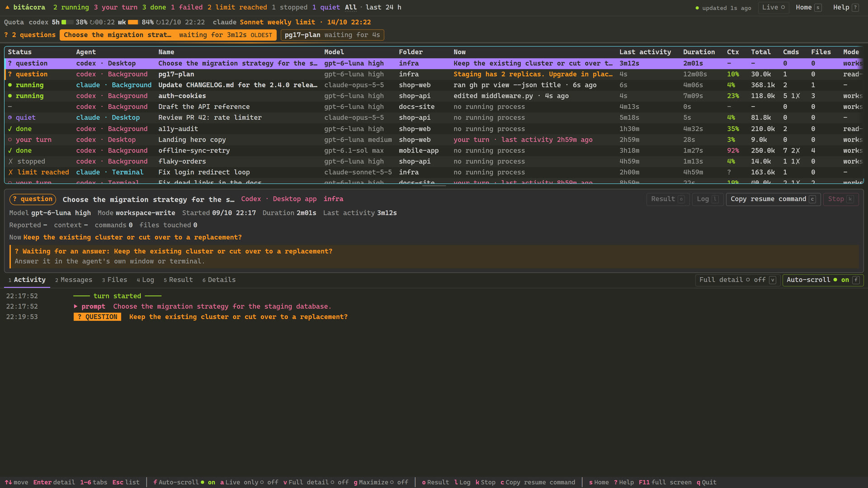Toggle Full detail in the bottom bar
Image resolution: width=868 pixels, height=488 pixels.
(x=316, y=482)
